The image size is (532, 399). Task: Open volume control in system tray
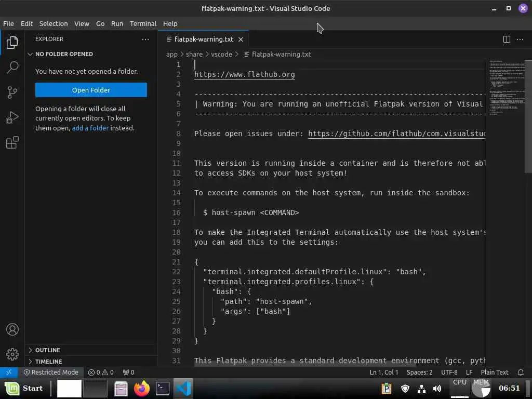pos(437,389)
